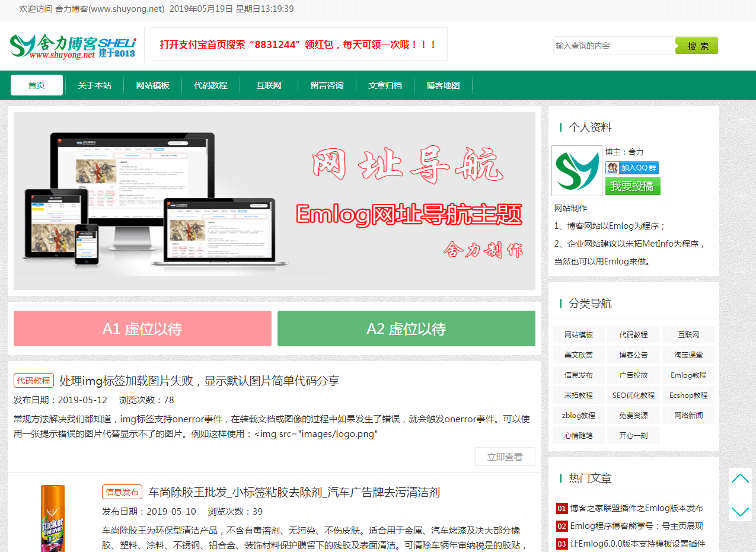Focus the search input field
Viewport: 756px width, 552px height.
click(x=614, y=46)
